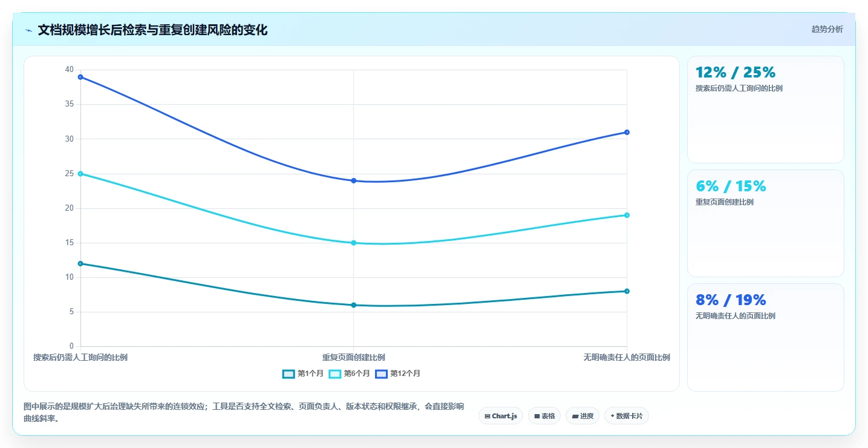This screenshot has height=448, width=868.
Task: Click 第1个月 data point at value 6
Action: tap(354, 305)
